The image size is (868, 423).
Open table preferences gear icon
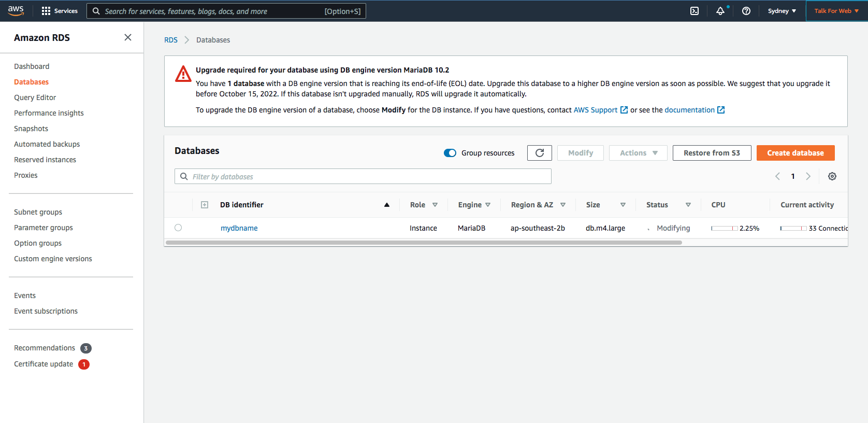point(832,176)
